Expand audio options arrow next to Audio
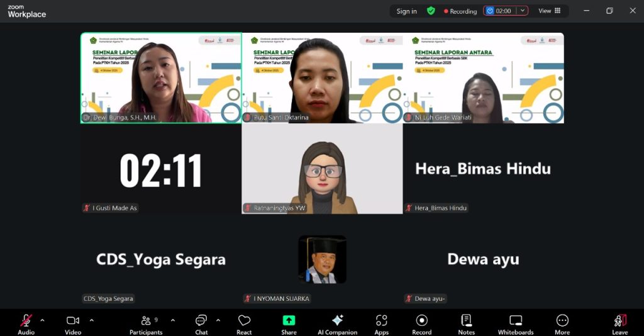The image size is (644, 336). click(42, 320)
